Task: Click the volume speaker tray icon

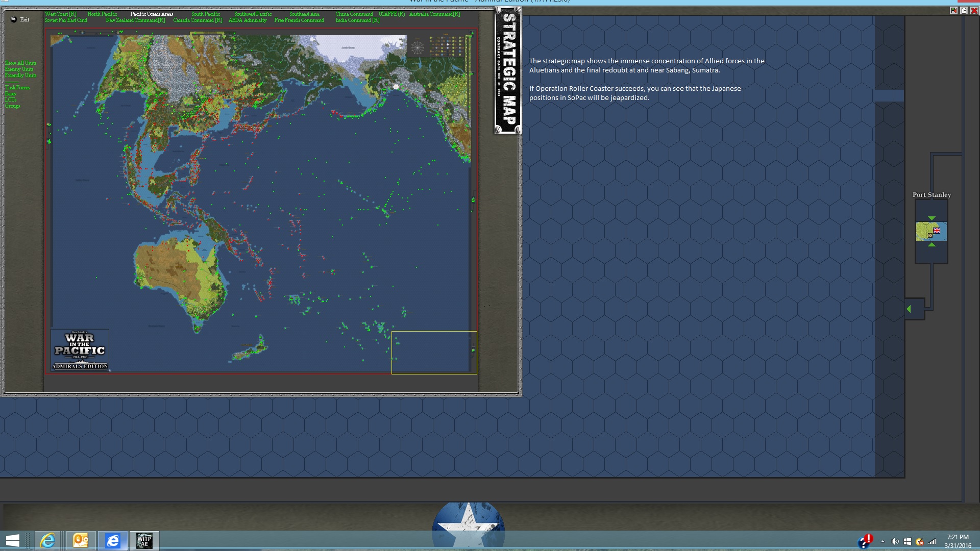Action: (x=895, y=542)
